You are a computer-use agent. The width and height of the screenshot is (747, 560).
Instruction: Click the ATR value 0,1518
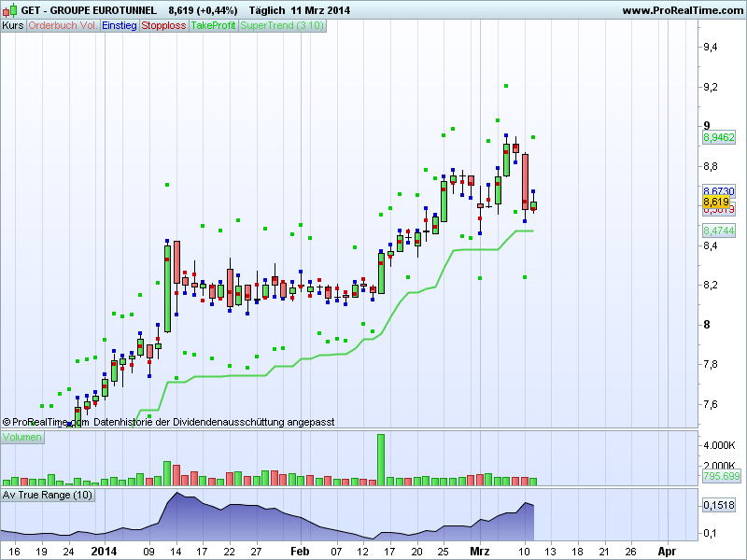(x=719, y=505)
